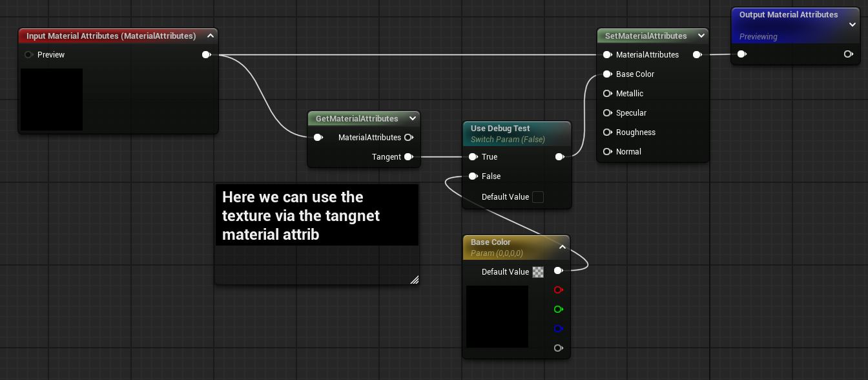Expand the GetMaterialAttributes node chevron
This screenshot has height=380, width=868.
[x=413, y=119]
